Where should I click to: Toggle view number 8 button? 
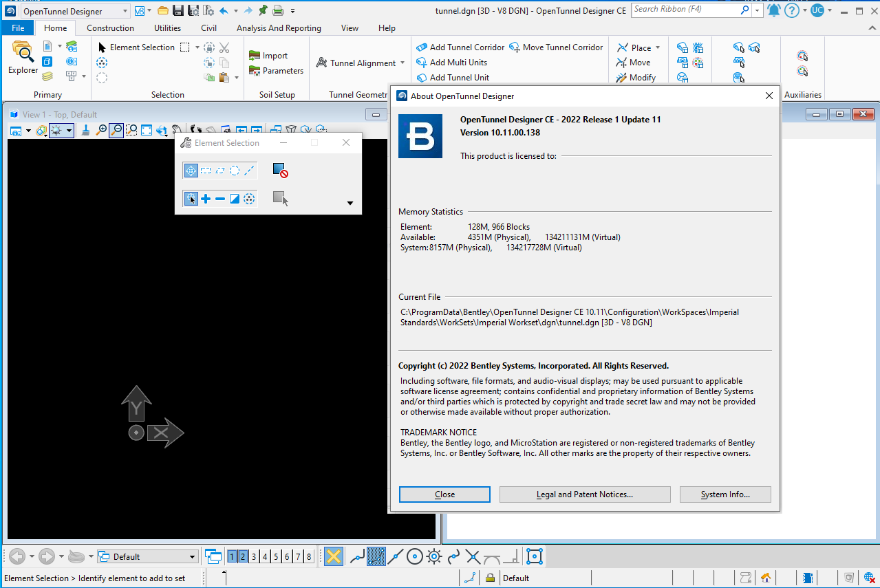pyautogui.click(x=309, y=556)
